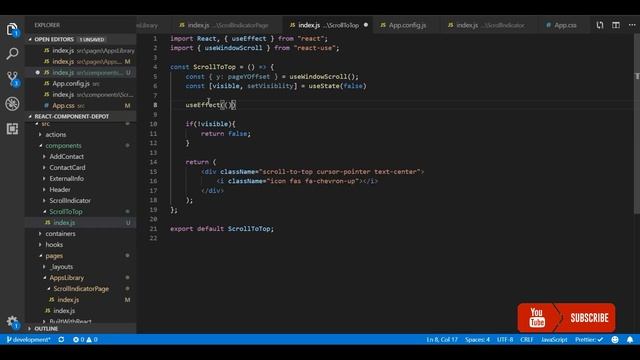Collapse the Open Editors section
640x360 pixels.
click(81, 39)
